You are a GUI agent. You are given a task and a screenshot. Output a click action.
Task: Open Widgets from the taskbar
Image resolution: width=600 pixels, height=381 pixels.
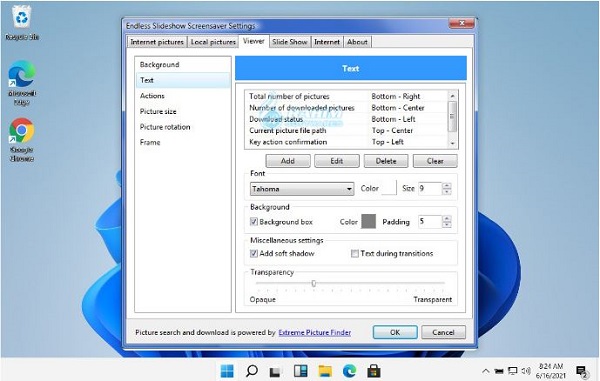point(300,371)
